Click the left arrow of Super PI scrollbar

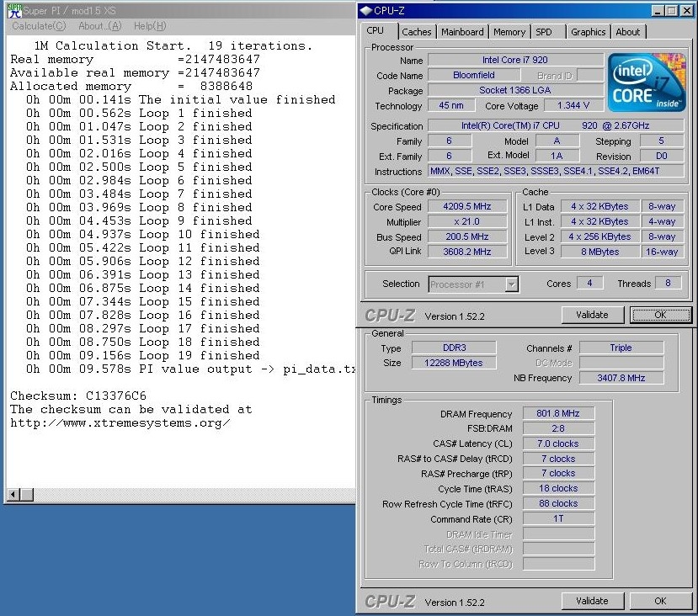click(12, 492)
